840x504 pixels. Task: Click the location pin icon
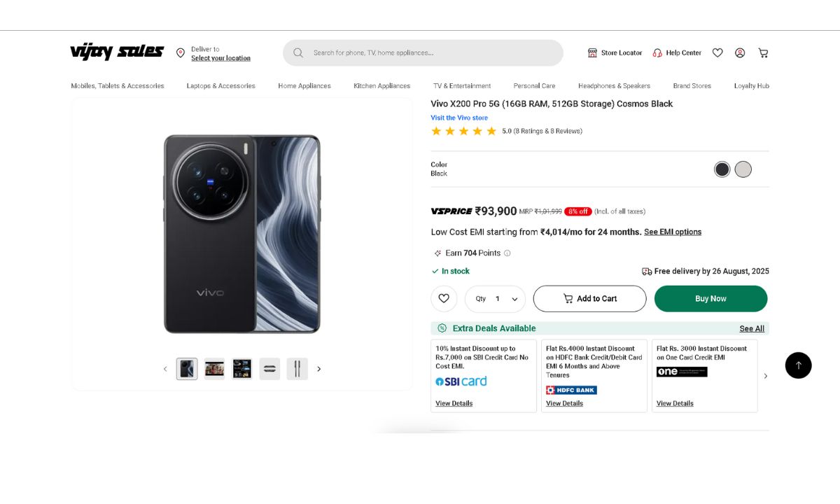pyautogui.click(x=181, y=53)
